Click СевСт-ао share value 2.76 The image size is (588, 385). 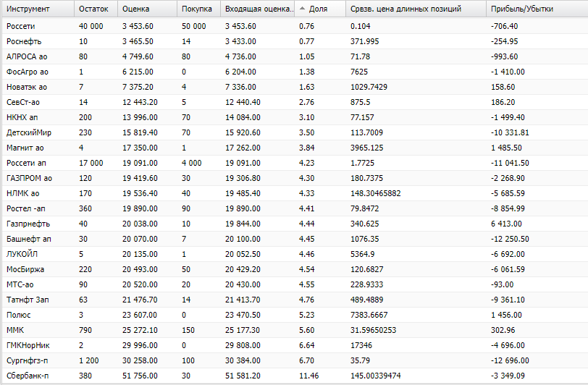click(x=307, y=102)
